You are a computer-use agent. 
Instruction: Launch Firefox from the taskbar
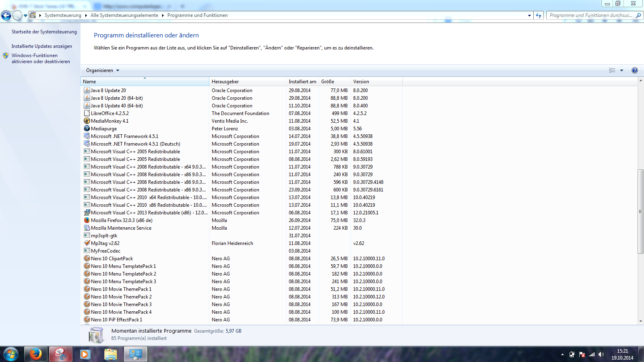pos(36,354)
